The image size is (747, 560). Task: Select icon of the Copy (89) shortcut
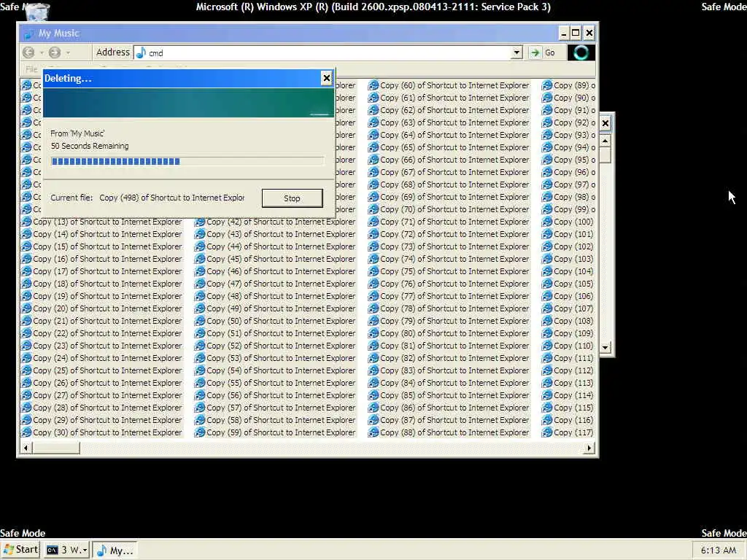pos(547,86)
